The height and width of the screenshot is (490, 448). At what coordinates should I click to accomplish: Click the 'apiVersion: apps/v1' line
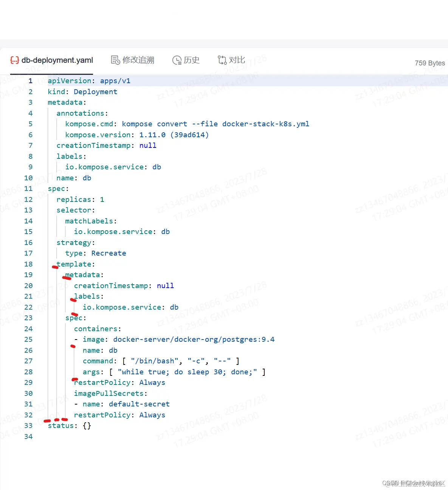coord(89,81)
